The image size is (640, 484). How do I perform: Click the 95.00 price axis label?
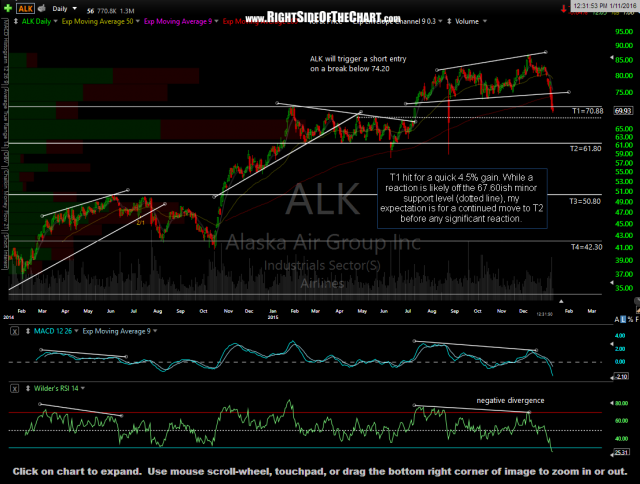pos(624,32)
